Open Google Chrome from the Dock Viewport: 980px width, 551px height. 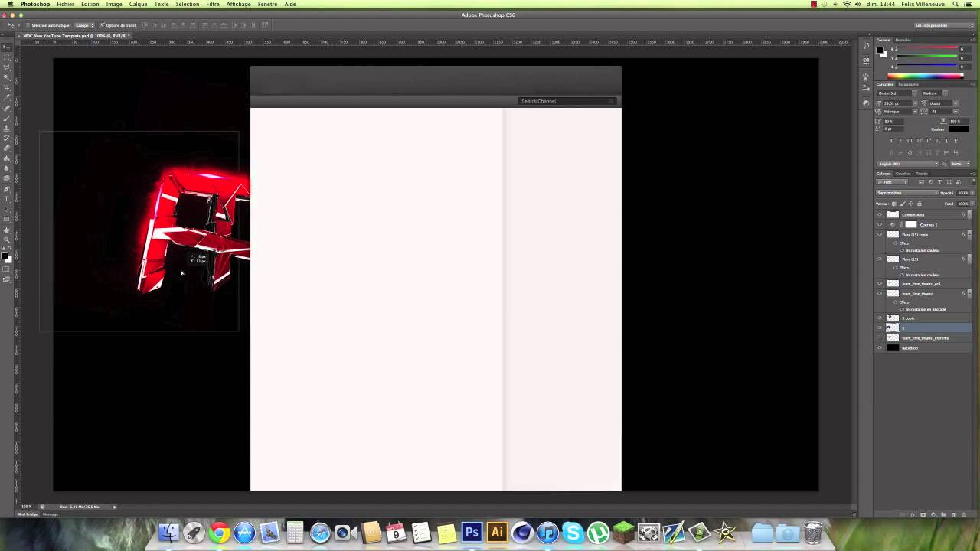click(x=220, y=532)
